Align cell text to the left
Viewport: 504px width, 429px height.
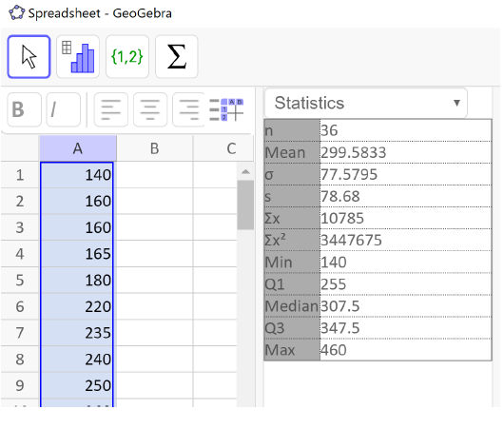point(111,109)
